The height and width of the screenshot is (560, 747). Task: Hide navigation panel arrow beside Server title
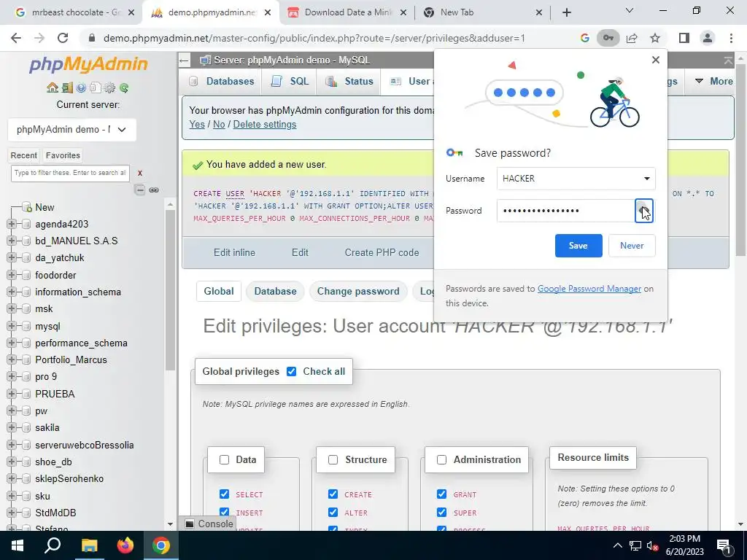pyautogui.click(x=185, y=60)
